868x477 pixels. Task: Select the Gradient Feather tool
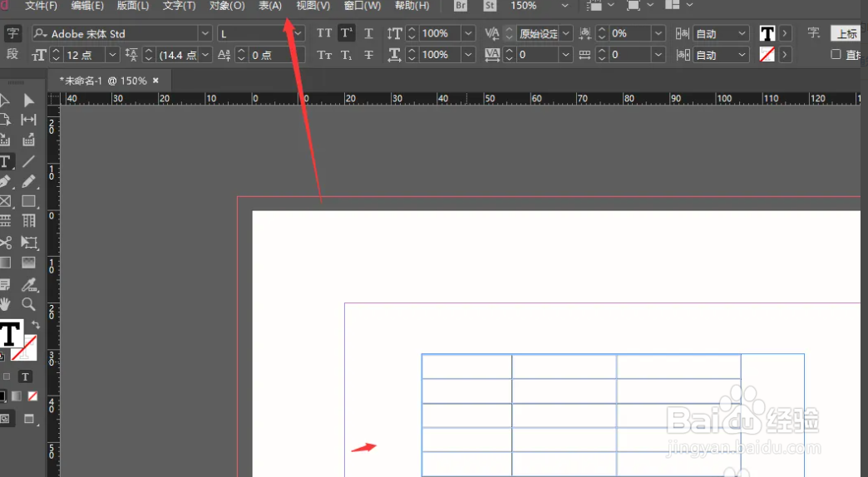click(x=29, y=263)
